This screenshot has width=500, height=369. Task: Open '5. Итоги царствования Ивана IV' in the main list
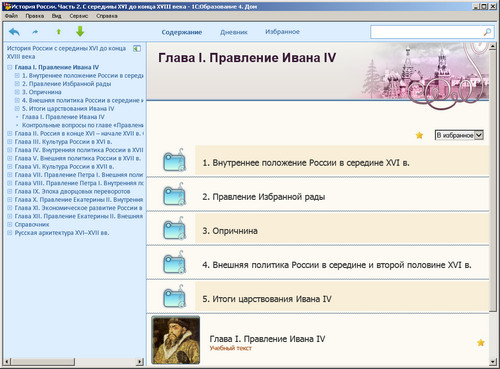pyautogui.click(x=267, y=299)
